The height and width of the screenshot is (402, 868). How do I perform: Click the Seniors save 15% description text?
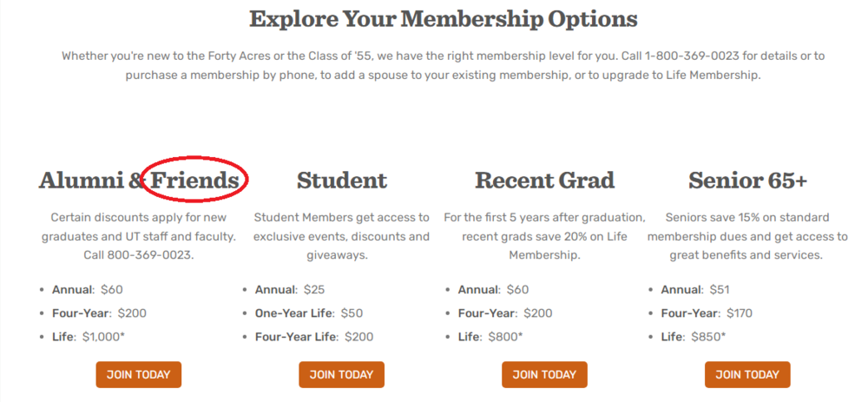(747, 236)
